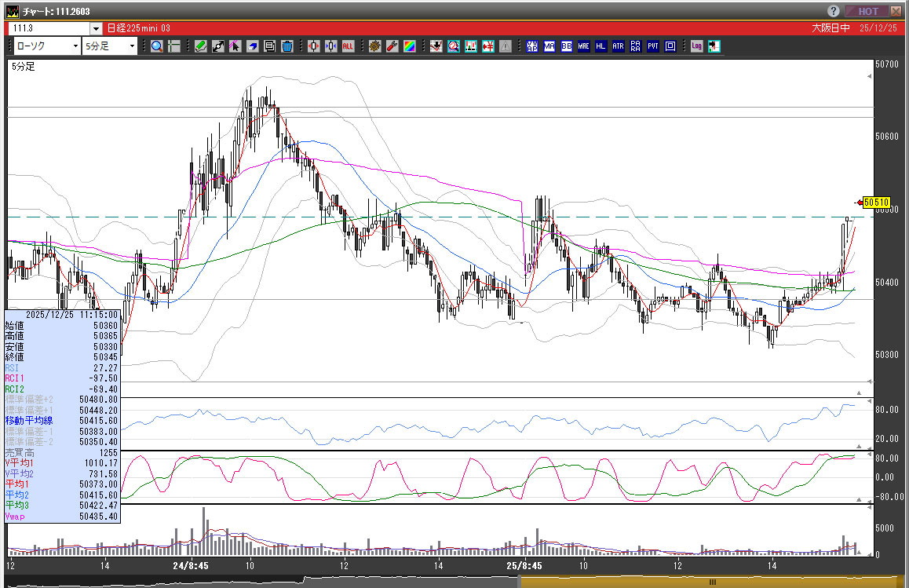The height and width of the screenshot is (588, 909).
Task: Toggle the BB Bollinger Bands indicator
Action: pyautogui.click(x=567, y=46)
